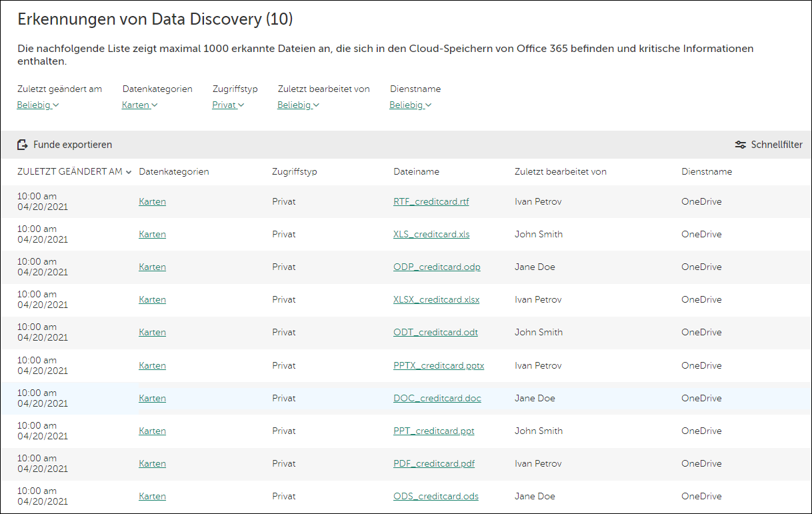Open the file PPTX_creditcard.pptx
812x514 pixels.
point(439,365)
